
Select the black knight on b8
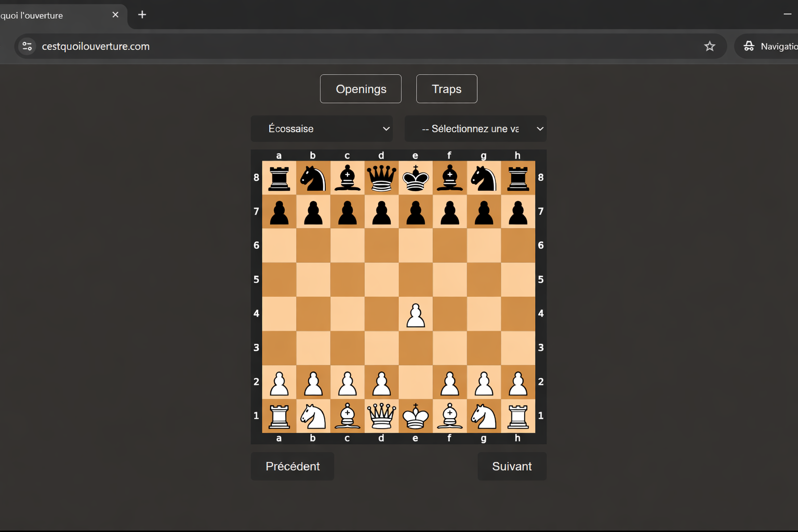(x=312, y=177)
